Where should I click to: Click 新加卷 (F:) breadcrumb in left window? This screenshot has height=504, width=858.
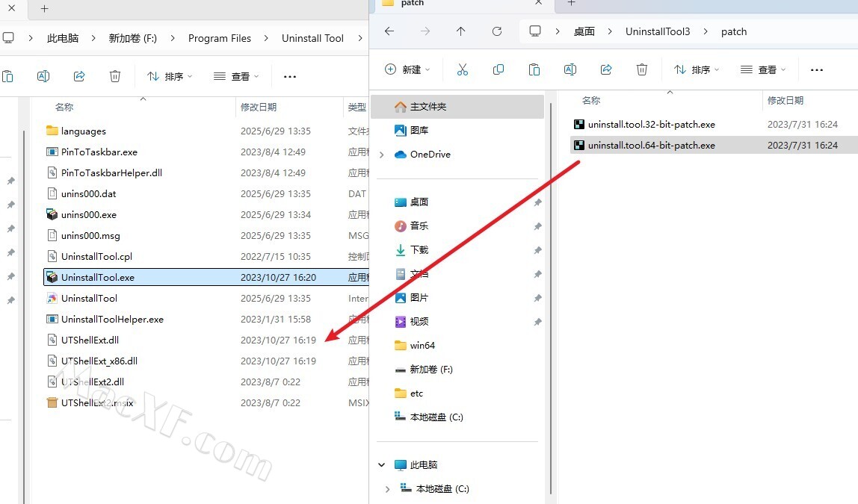(132, 38)
